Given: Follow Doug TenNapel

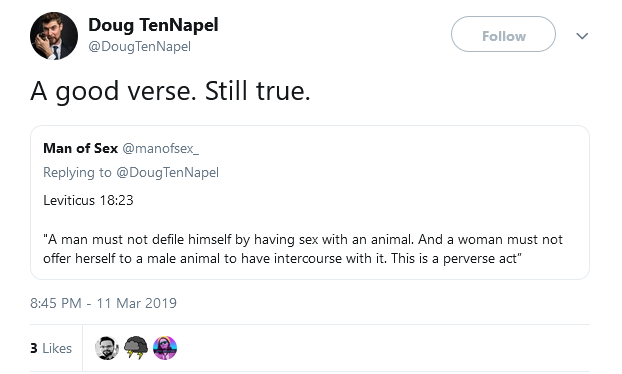Looking at the screenshot, I should 503,34.
